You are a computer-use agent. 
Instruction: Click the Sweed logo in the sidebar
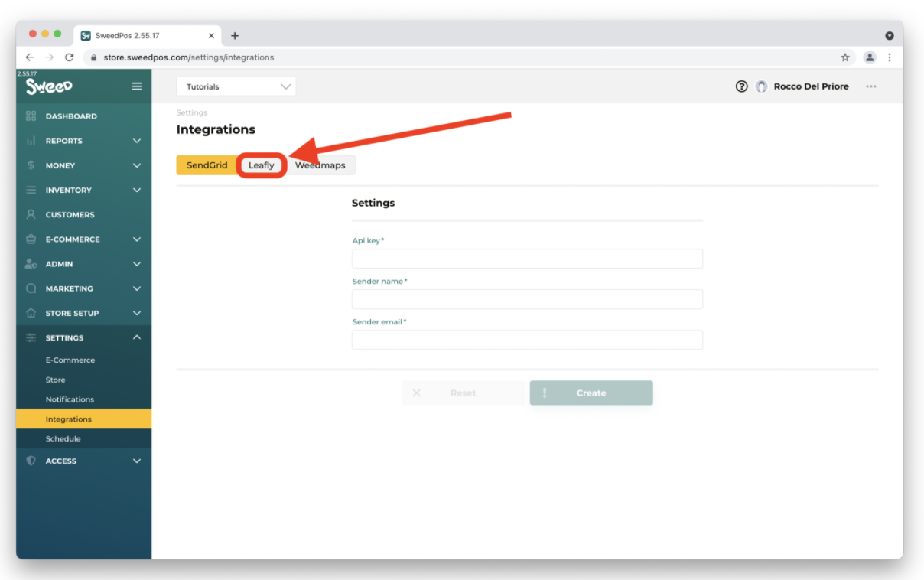click(49, 86)
